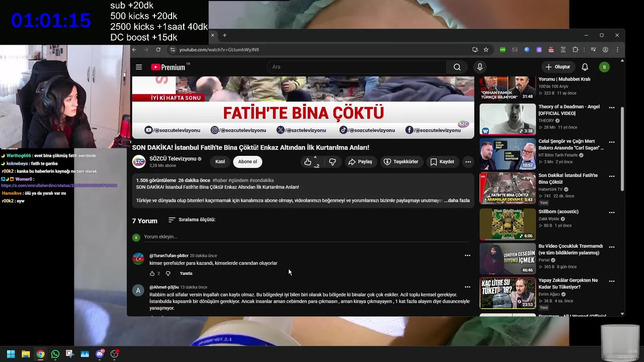The image size is (644, 362).
Task: Go back in the browser
Action: coord(134,49)
